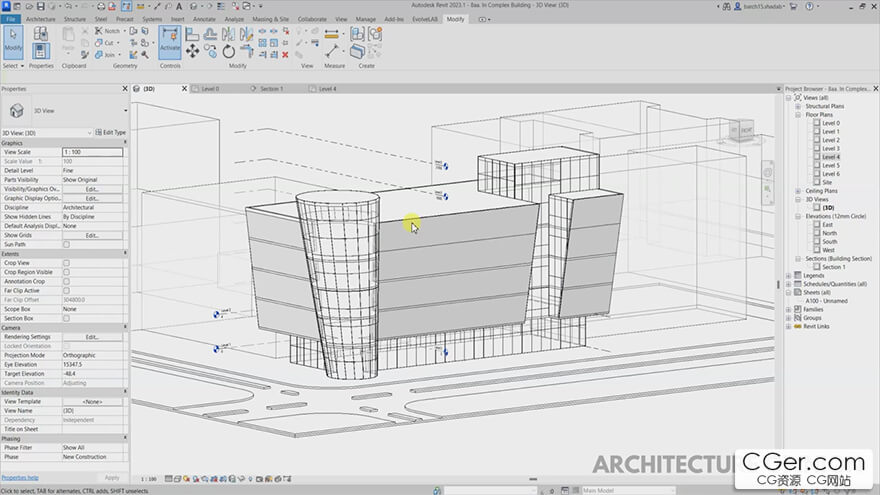Switch to the Level 0 view tab

coord(210,89)
